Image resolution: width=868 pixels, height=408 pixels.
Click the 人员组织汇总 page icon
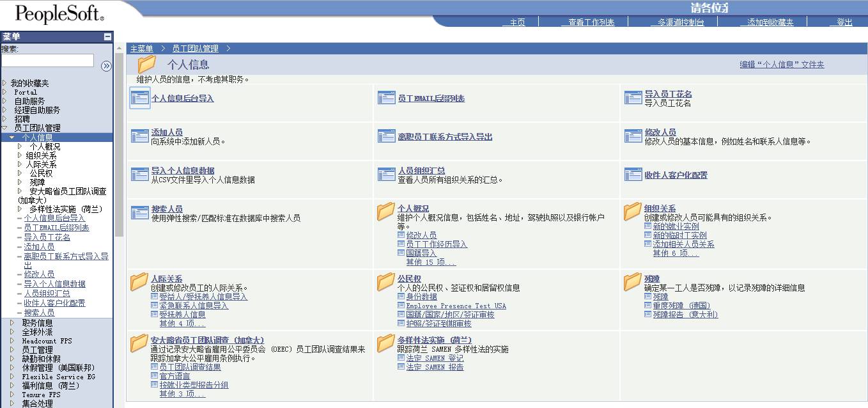coord(386,174)
